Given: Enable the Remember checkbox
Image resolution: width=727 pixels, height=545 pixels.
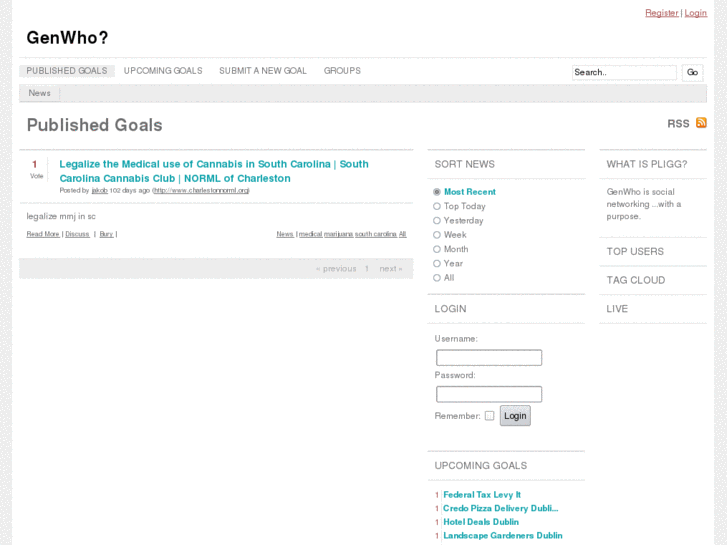Looking at the screenshot, I should [489, 416].
